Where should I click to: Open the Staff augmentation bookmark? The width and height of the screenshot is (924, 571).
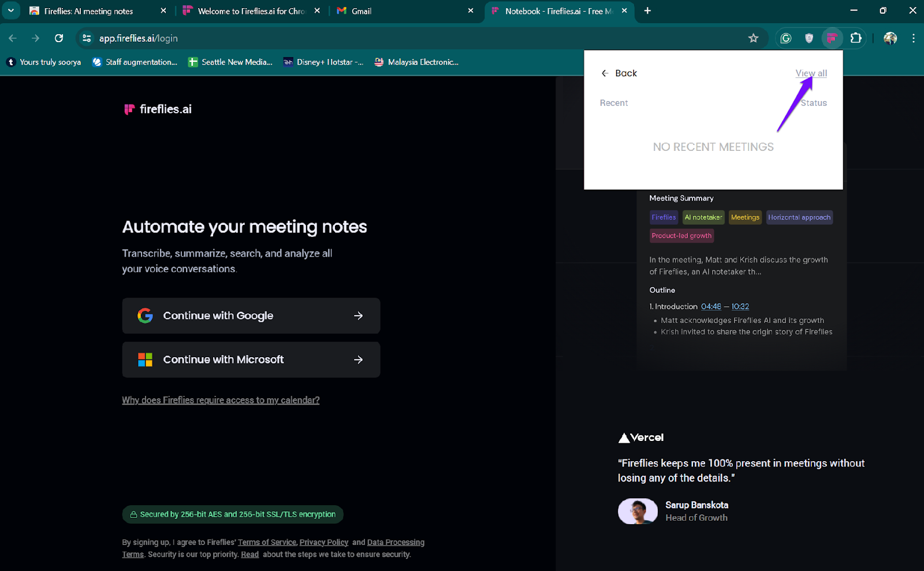click(135, 62)
